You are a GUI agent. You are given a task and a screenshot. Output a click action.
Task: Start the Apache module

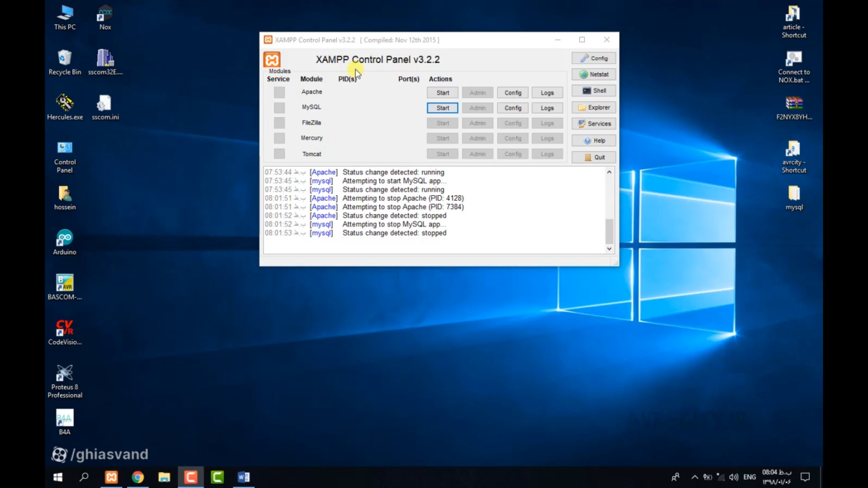443,93
